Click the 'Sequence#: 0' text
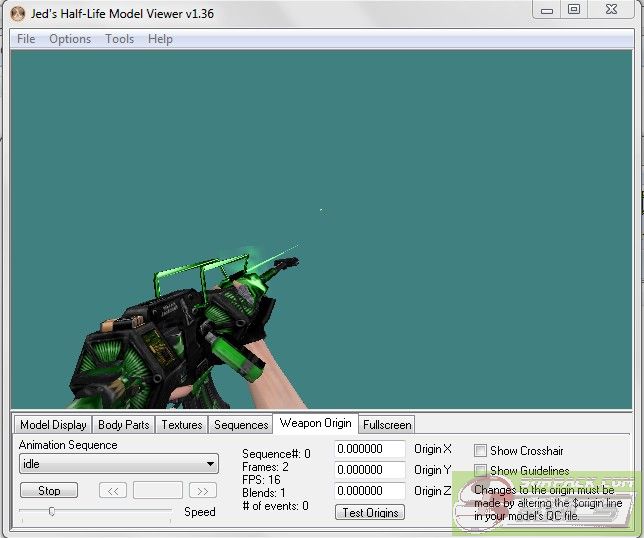Viewport: 644px width, 538px height. click(276, 454)
